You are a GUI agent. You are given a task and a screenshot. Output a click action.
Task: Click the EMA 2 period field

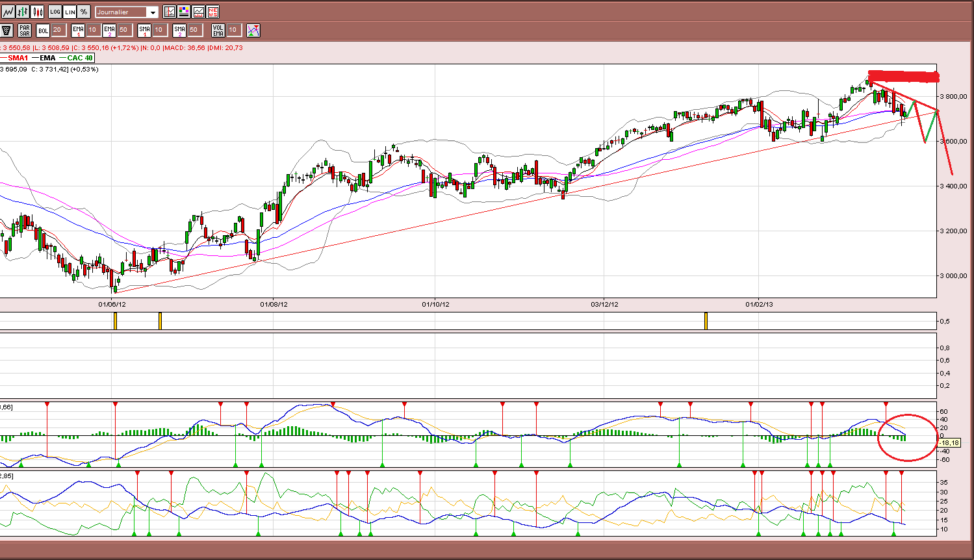click(124, 30)
